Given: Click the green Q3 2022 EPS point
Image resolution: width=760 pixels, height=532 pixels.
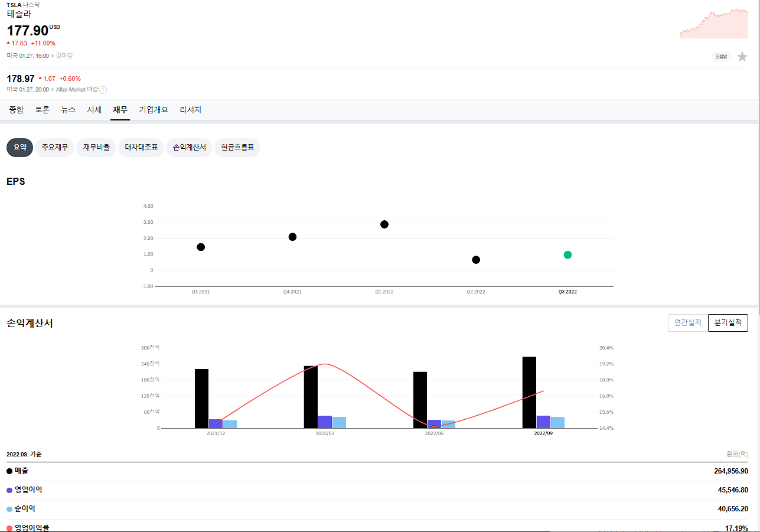Looking at the screenshot, I should 567,254.
